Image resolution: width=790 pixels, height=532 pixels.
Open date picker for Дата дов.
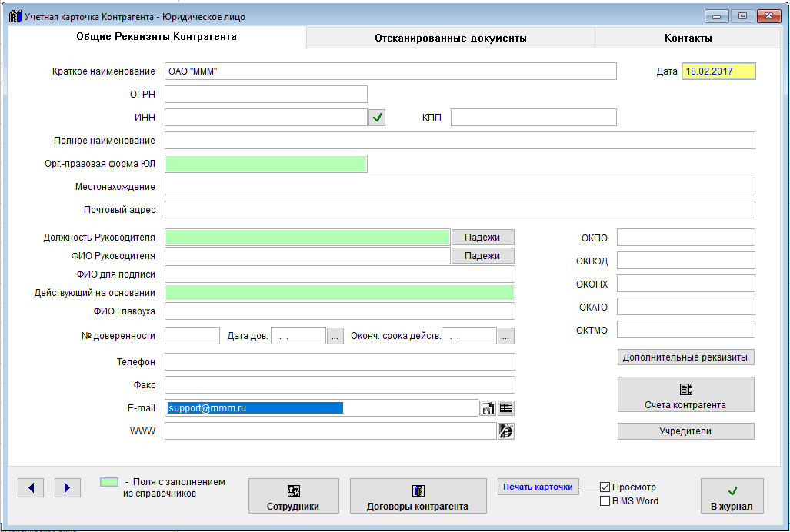pyautogui.click(x=335, y=336)
